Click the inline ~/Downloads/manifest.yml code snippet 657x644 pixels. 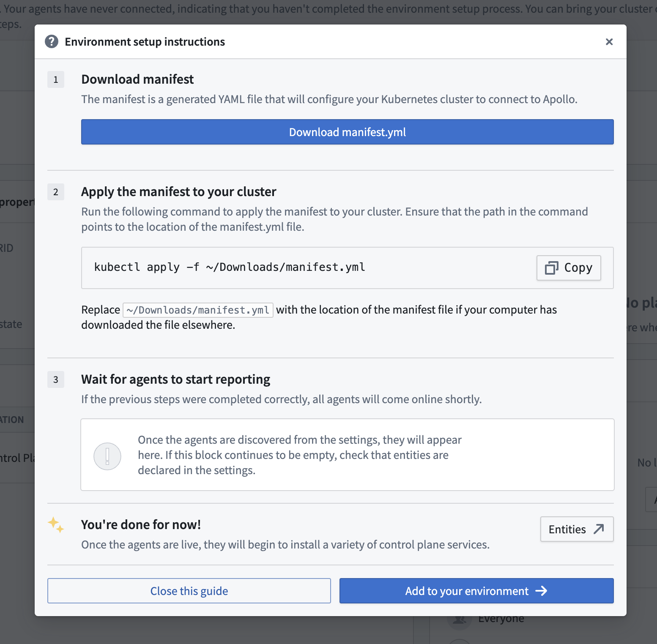(198, 310)
